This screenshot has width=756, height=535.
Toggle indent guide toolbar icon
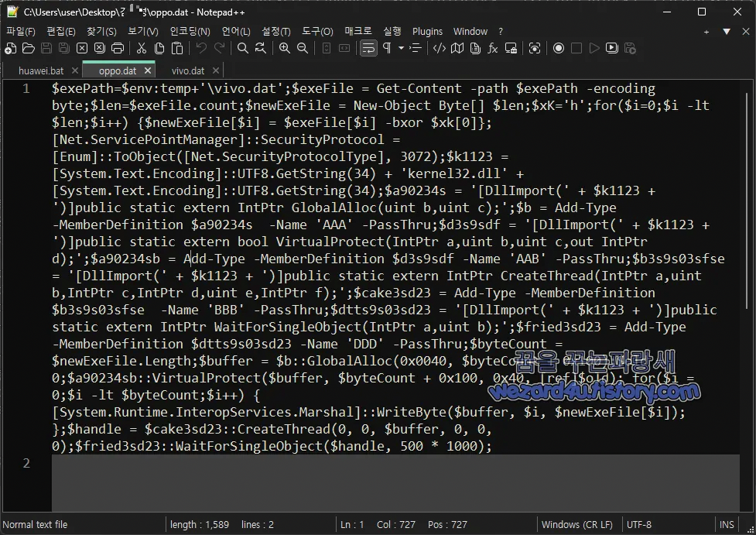pos(415,48)
